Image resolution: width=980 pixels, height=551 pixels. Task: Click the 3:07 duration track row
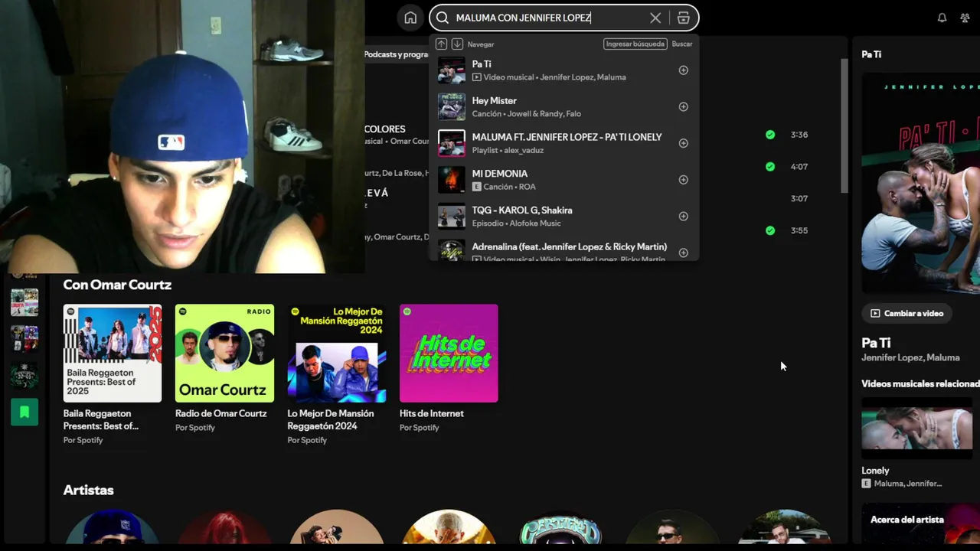tap(799, 198)
